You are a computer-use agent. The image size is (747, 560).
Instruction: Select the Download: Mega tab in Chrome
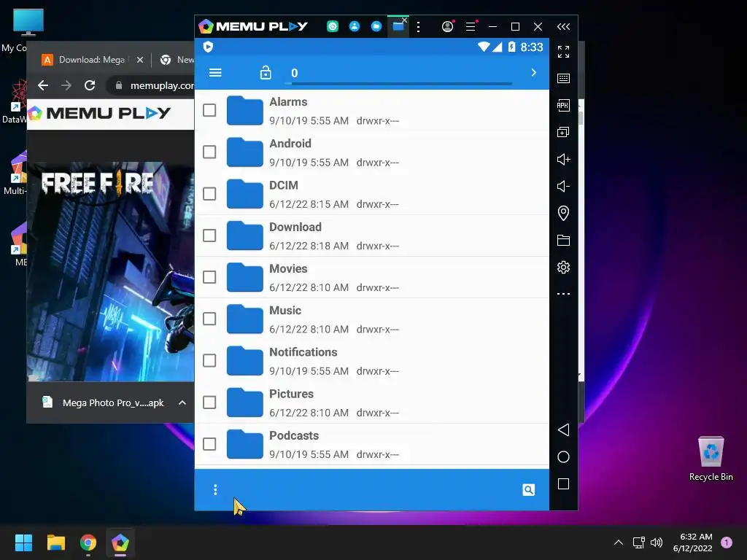[91, 60]
